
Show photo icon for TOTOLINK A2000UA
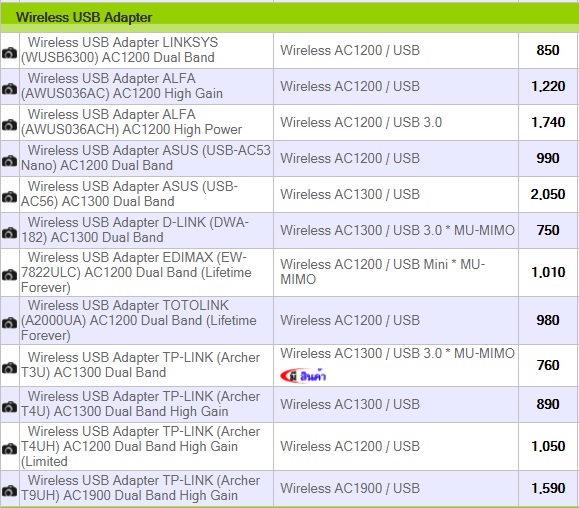click(x=10, y=323)
